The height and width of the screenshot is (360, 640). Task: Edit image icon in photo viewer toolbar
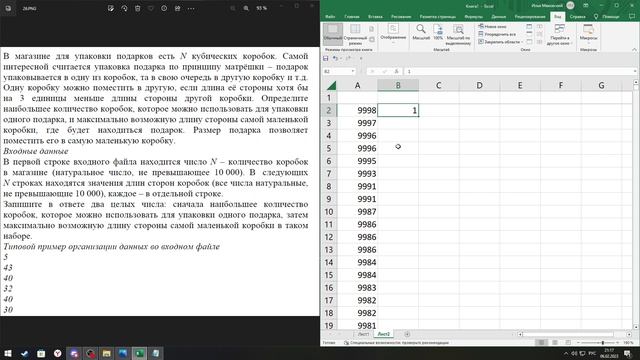click(111, 8)
